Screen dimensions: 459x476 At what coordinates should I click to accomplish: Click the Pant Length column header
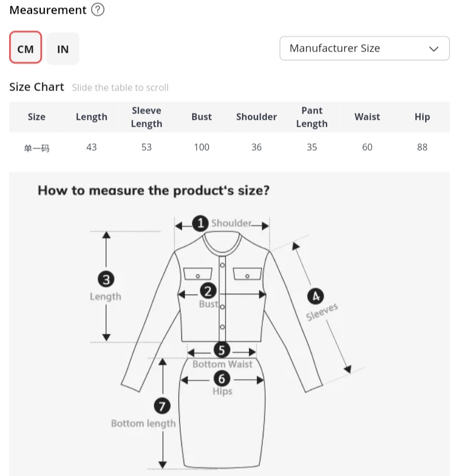(x=312, y=117)
